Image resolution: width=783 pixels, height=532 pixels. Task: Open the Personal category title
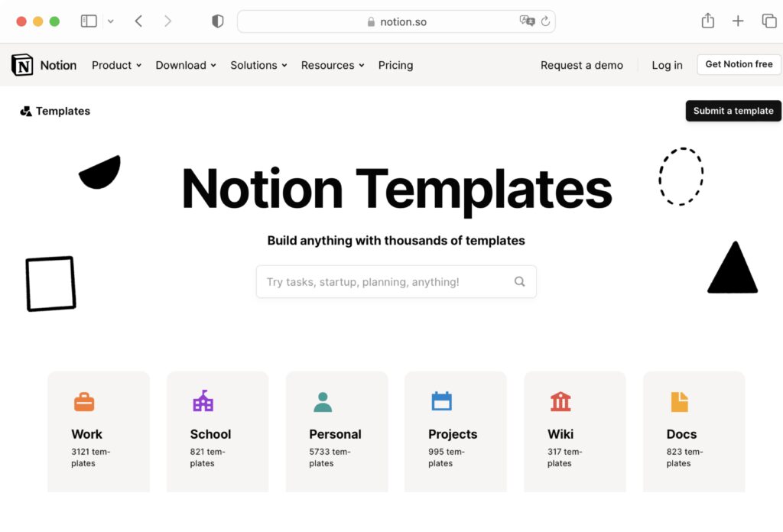tap(335, 434)
